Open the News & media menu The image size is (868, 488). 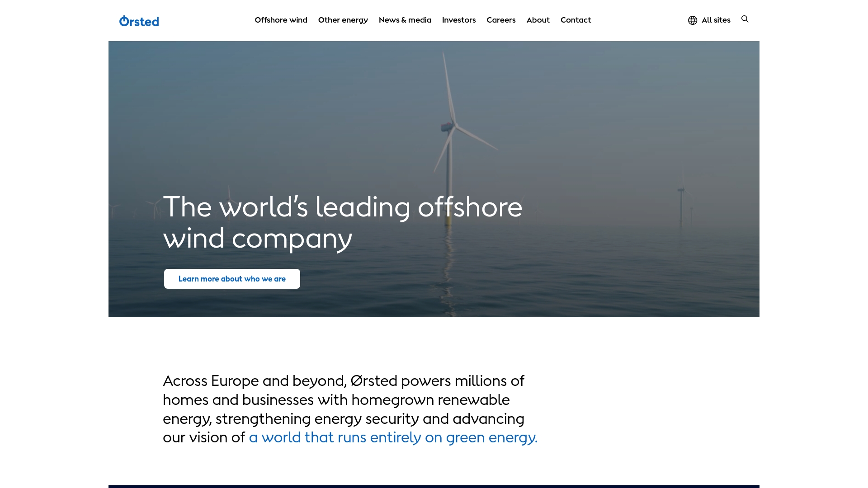tap(405, 20)
